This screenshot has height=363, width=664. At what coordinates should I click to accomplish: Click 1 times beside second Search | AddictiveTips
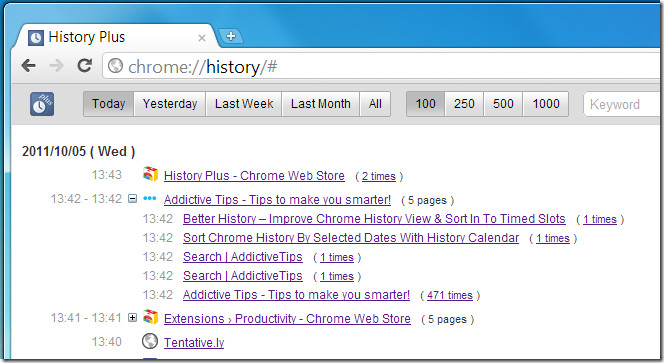coord(337,277)
